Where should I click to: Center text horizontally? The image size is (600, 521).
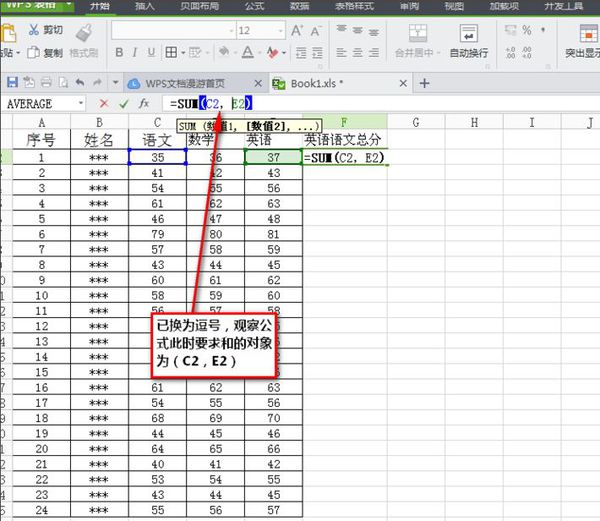point(357,52)
